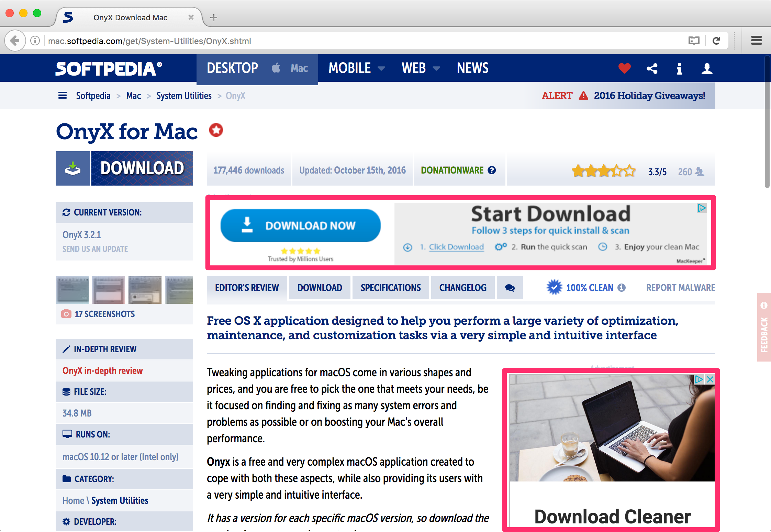
Task: Click the Donationware help question icon
Action: pos(492,170)
